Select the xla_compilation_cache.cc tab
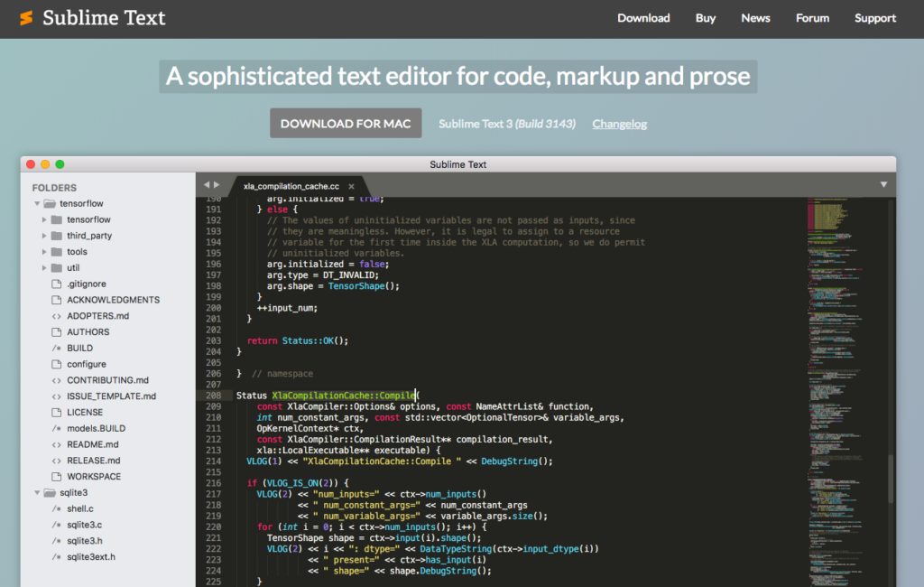 tap(292, 186)
